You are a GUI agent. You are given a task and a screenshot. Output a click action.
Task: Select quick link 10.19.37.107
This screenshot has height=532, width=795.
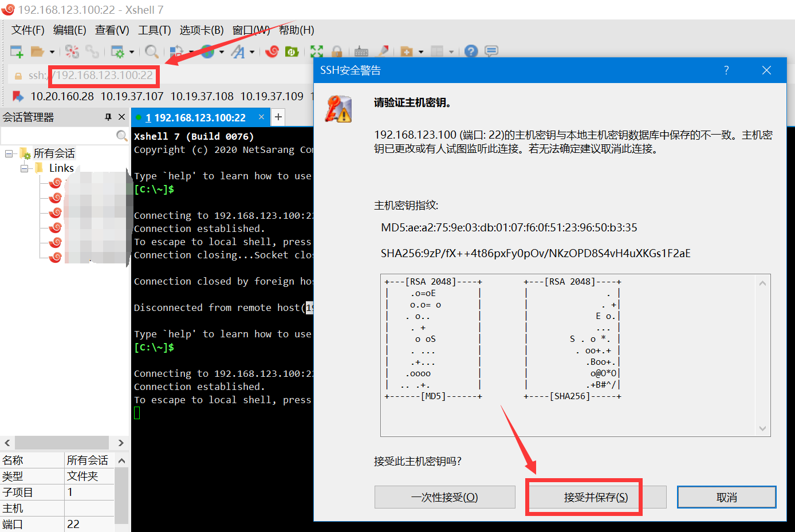pyautogui.click(x=132, y=96)
